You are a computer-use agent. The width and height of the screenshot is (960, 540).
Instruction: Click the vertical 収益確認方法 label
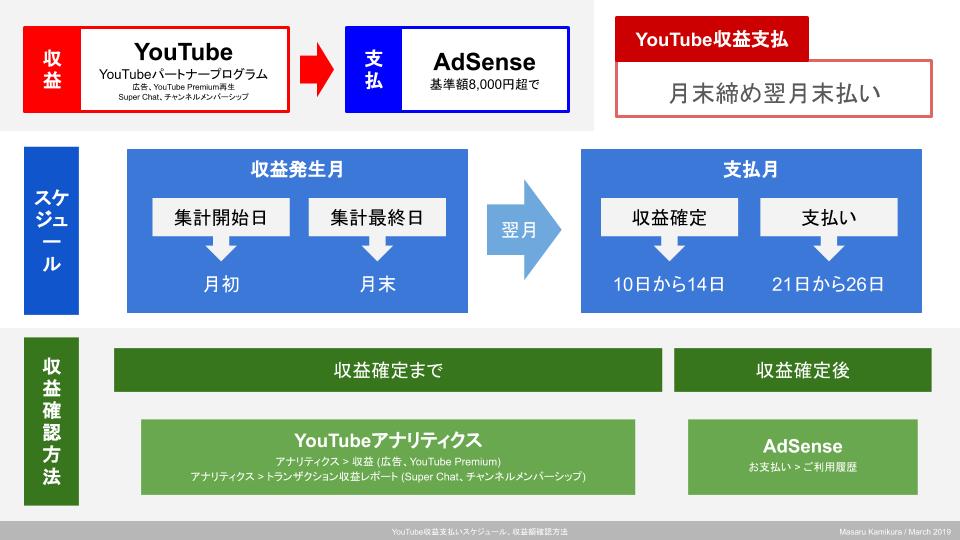point(51,421)
